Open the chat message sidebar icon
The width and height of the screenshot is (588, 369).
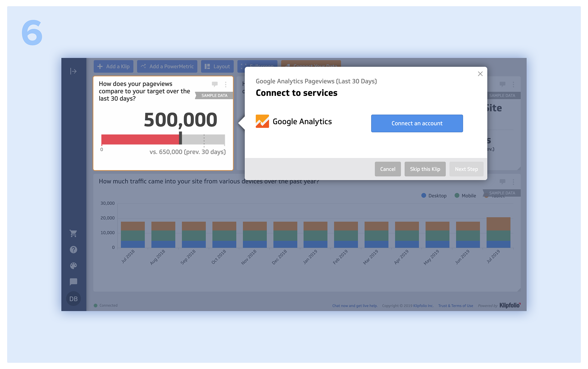73,282
